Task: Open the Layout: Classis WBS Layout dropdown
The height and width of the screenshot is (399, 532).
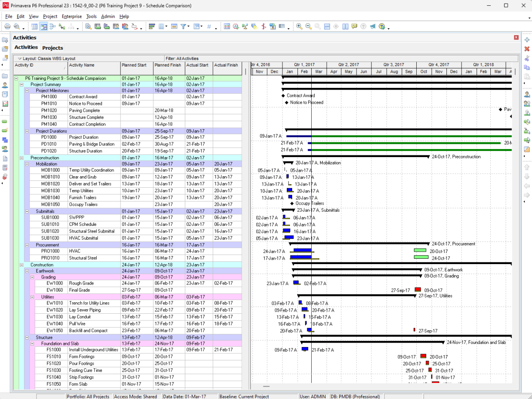Action: (x=47, y=59)
